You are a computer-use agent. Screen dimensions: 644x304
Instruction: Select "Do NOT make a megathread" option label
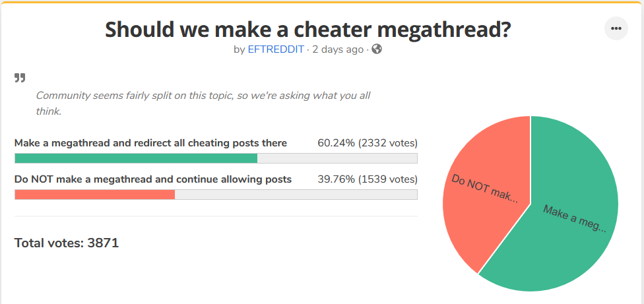tap(153, 179)
